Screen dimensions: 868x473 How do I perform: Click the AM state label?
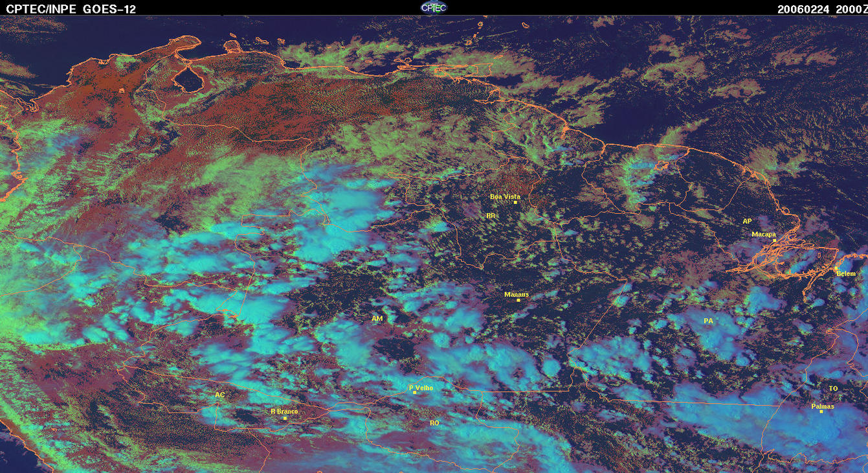[x=377, y=319]
